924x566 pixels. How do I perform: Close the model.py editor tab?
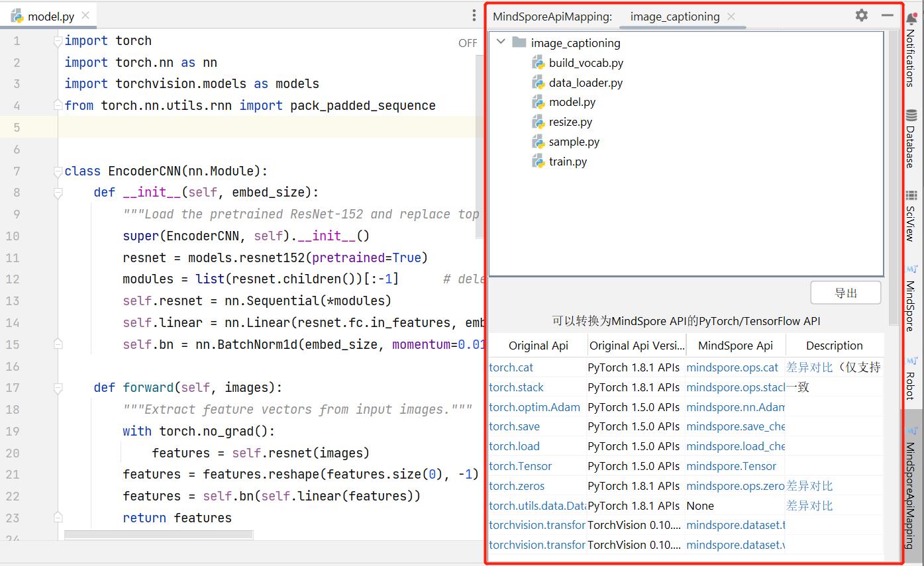85,16
